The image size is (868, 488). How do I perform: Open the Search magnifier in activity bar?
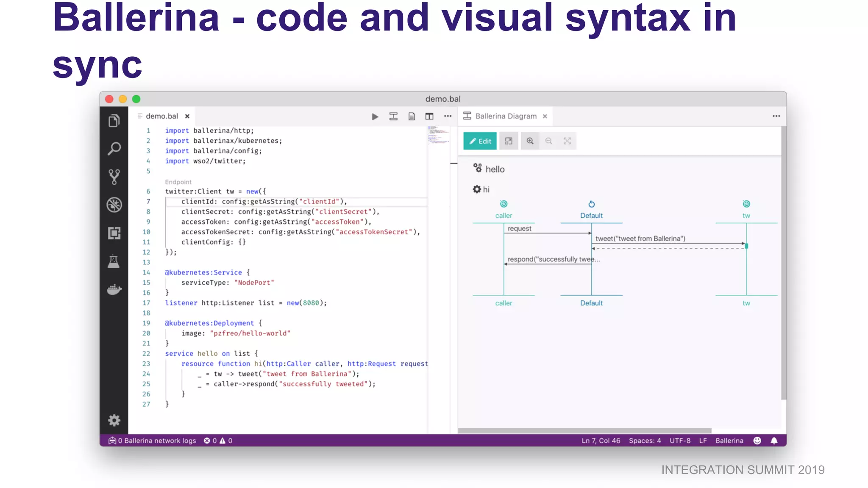click(x=114, y=149)
